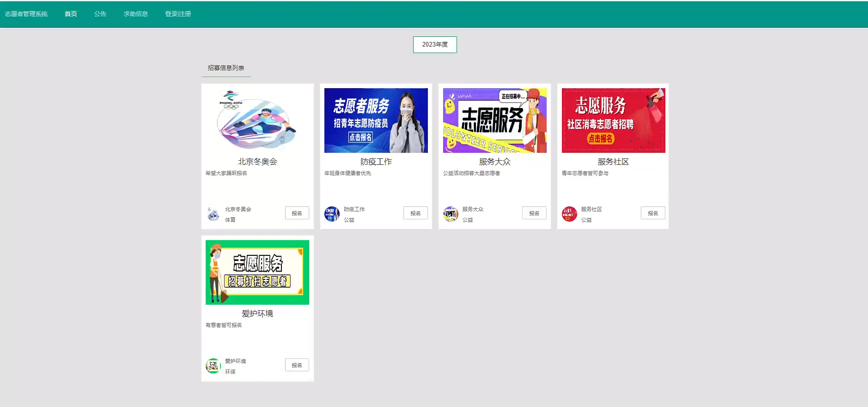Select the 招募信息列表 tab
Screen dimensions: 868x407
226,68
